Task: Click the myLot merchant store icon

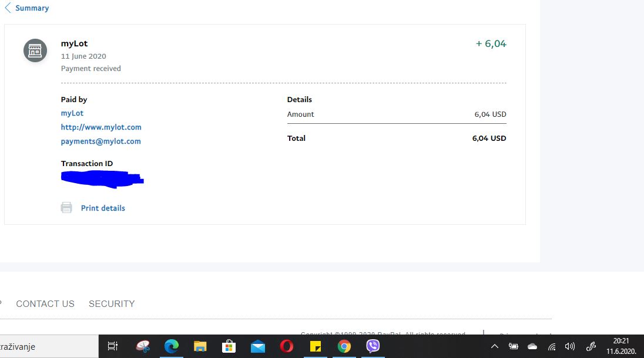Action: point(35,50)
